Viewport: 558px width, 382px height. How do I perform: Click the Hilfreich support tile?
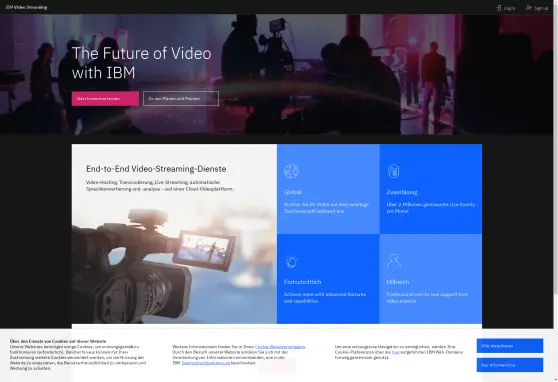pos(431,279)
